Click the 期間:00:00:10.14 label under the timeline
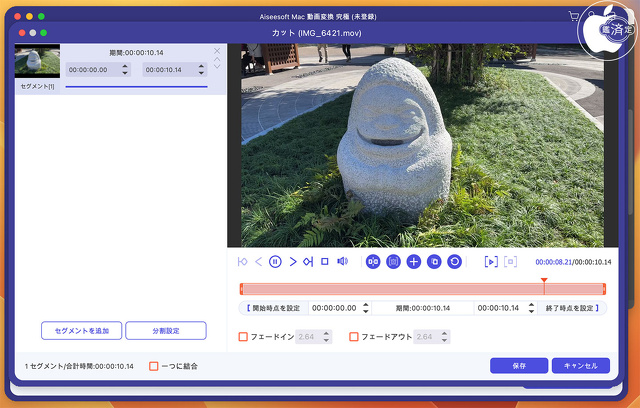This screenshot has height=408, width=640. coord(423,308)
